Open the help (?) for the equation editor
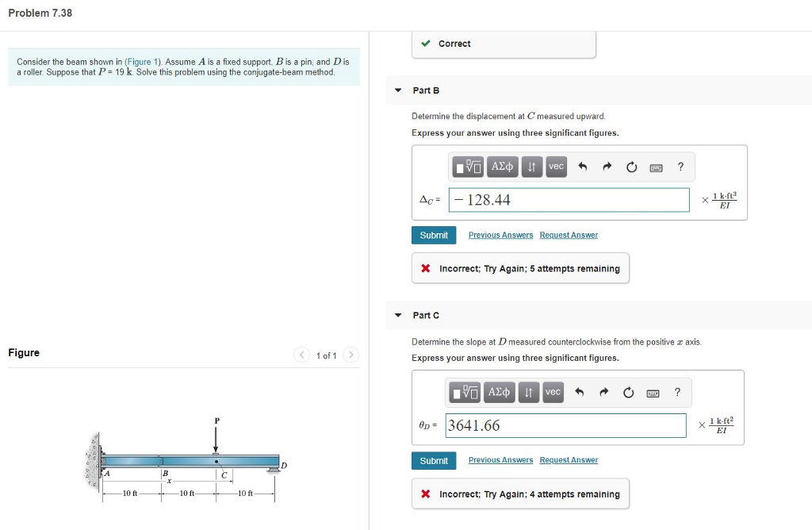 680,167
